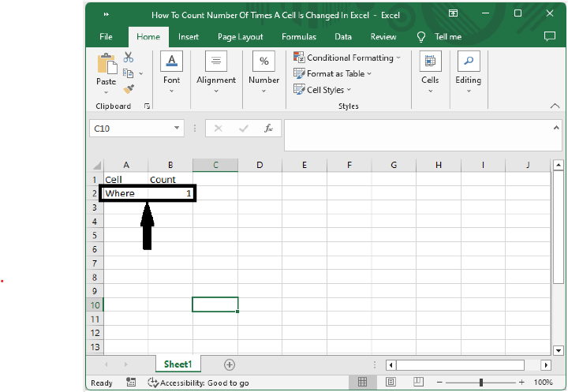Viewport: 568px width, 392px height.
Task: Select the "Cell" header cell in A1
Action: tap(125, 180)
